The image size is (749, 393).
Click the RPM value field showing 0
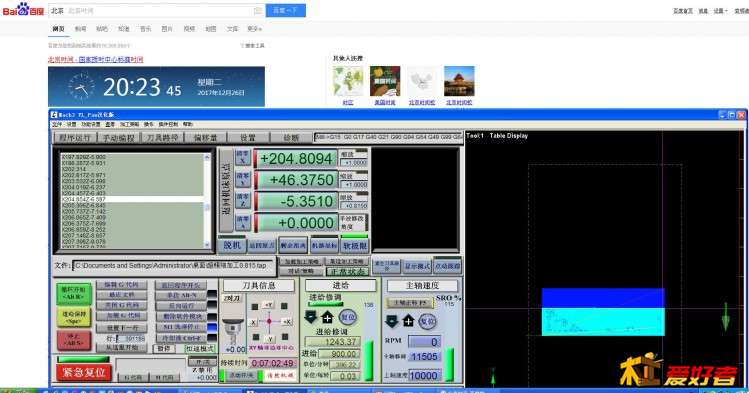click(424, 341)
